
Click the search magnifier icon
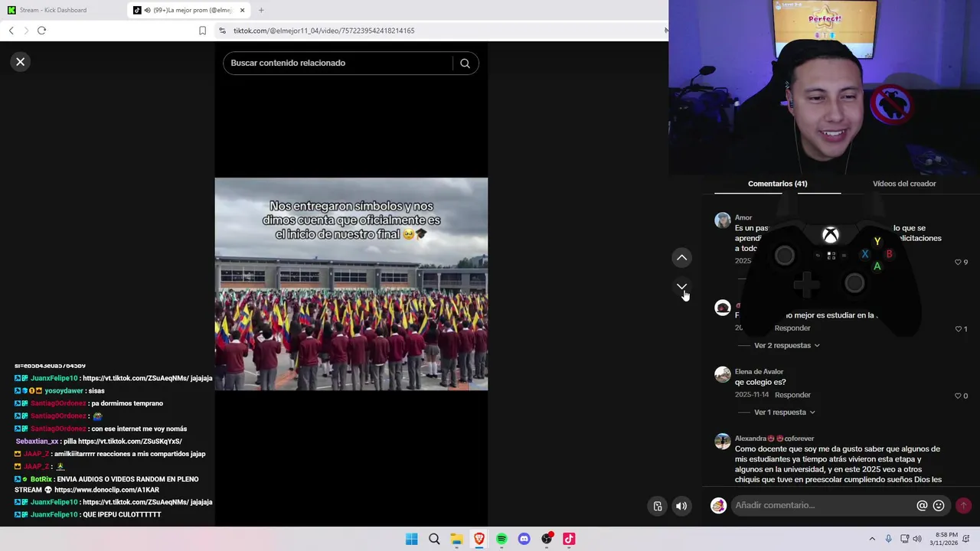click(465, 64)
